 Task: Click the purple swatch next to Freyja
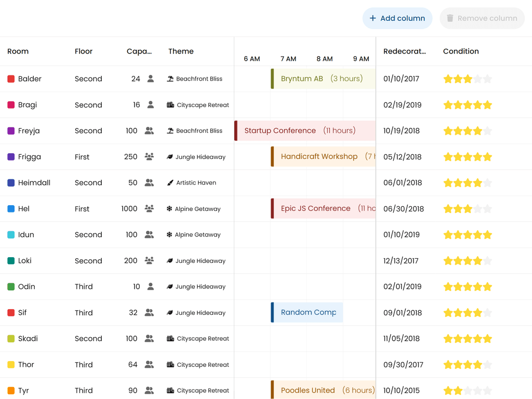click(11, 131)
